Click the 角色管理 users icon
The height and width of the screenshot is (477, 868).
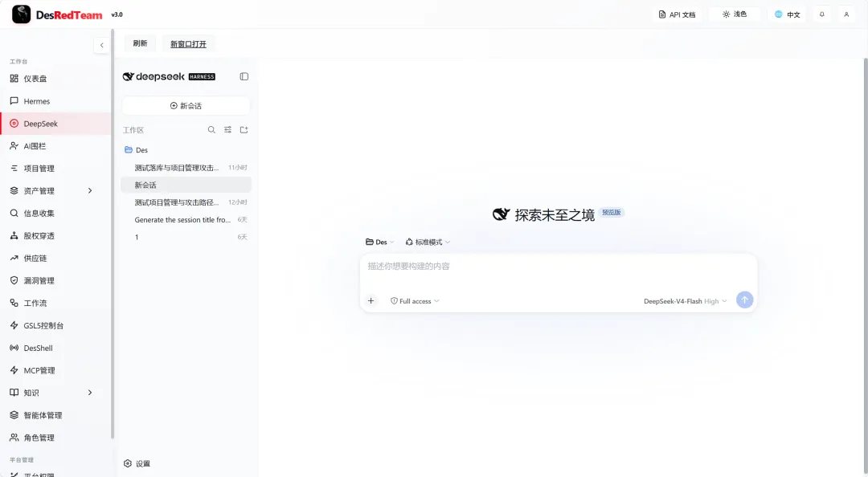pos(14,438)
